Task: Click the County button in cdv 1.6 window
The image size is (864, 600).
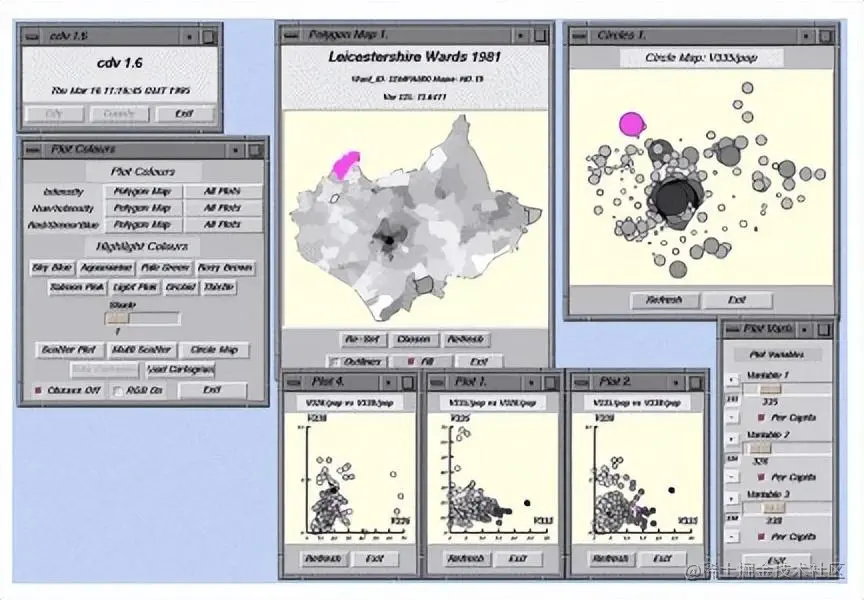Action: (x=119, y=113)
